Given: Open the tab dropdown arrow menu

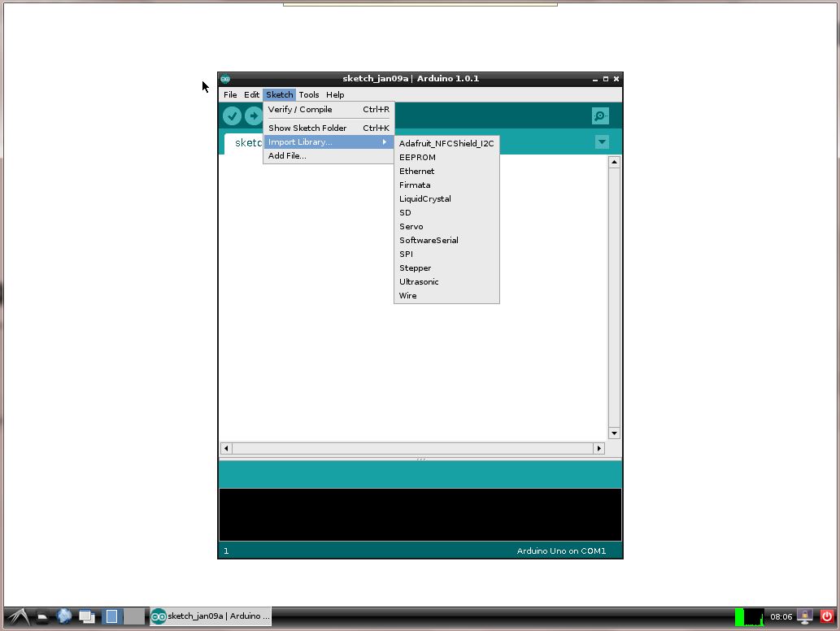Looking at the screenshot, I should tap(602, 142).
